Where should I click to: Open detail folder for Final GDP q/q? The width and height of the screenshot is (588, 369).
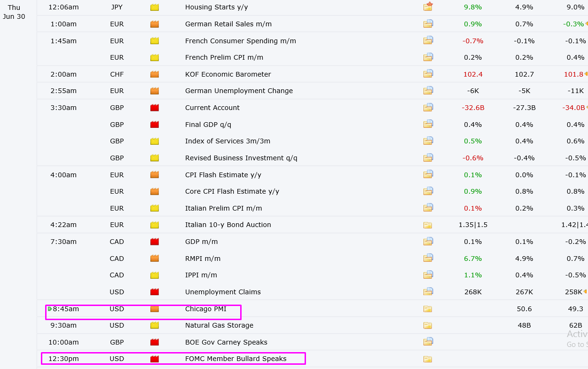428,124
